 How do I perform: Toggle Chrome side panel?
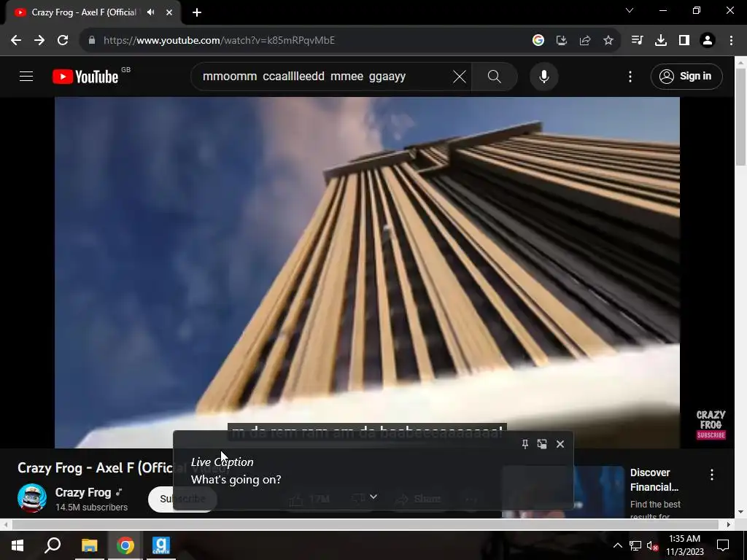684,41
